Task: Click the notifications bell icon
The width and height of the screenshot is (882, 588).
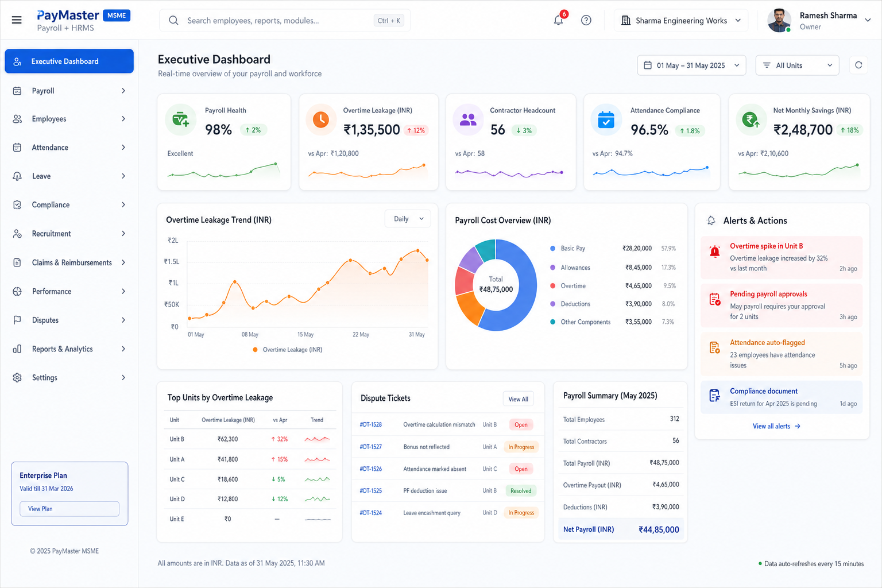Action: click(558, 20)
